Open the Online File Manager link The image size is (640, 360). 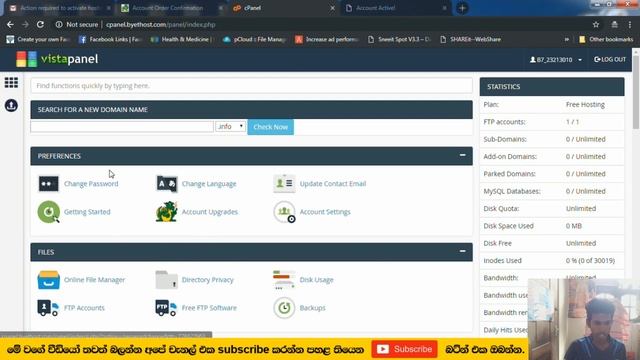click(94, 280)
